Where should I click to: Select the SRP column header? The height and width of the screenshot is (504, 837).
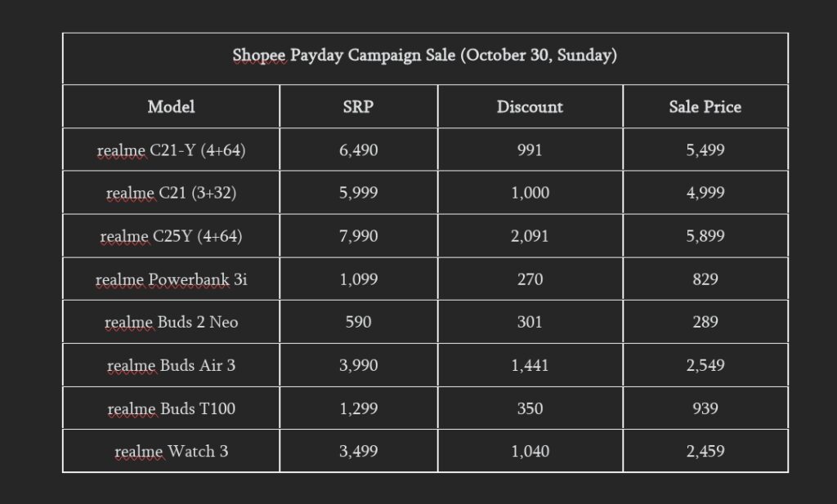click(358, 107)
